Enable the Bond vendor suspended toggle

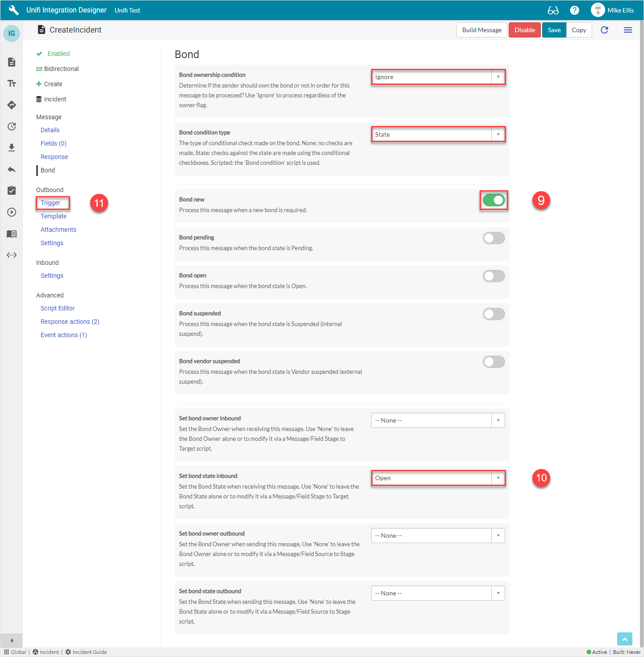(x=493, y=362)
